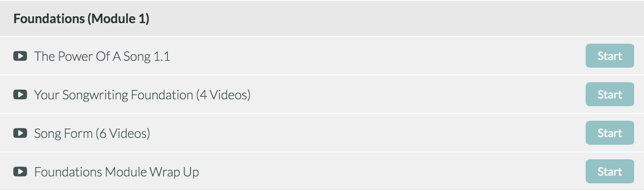The height and width of the screenshot is (191, 644).
Task: Collapse the Foundations (Module 1) section header
Action: tap(322, 19)
